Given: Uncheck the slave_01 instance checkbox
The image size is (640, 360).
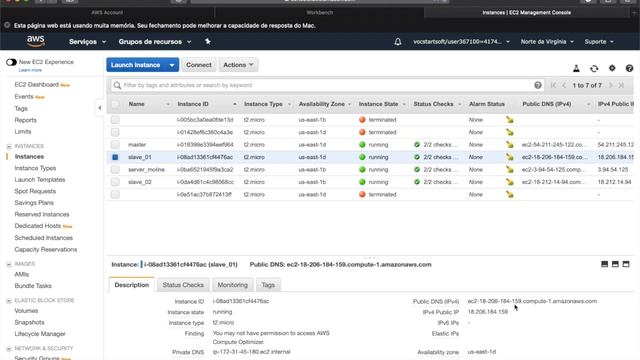Looking at the screenshot, I should [115, 157].
